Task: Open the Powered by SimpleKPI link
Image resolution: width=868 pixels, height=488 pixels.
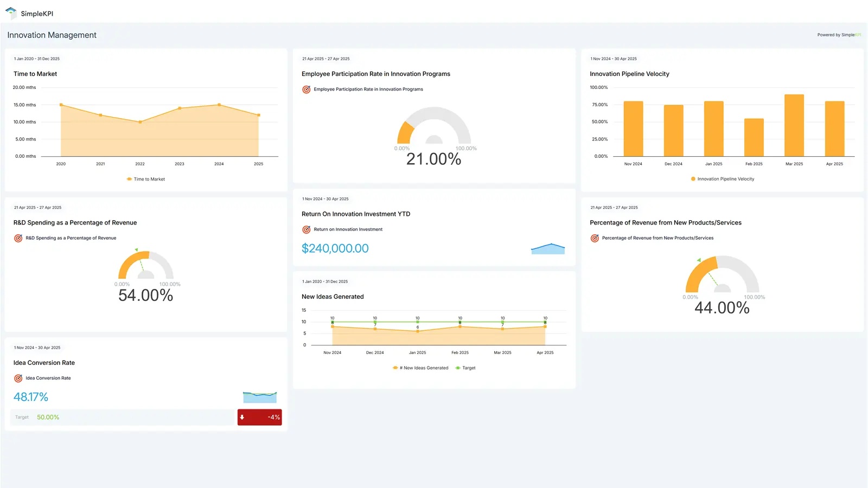Action: coord(838,34)
